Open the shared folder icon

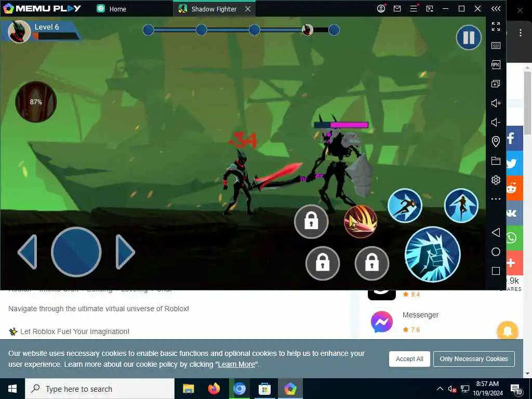pos(496,161)
